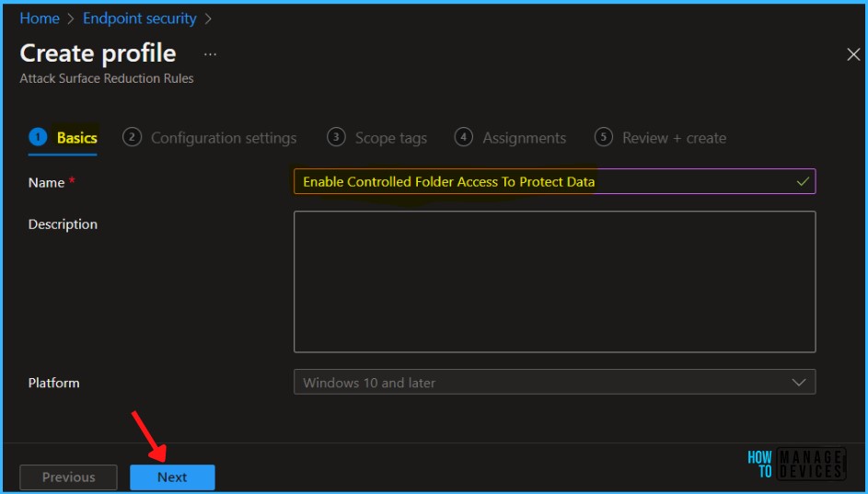Click the Platform dropdown chevron arrow
868x494 pixels.
(x=798, y=383)
